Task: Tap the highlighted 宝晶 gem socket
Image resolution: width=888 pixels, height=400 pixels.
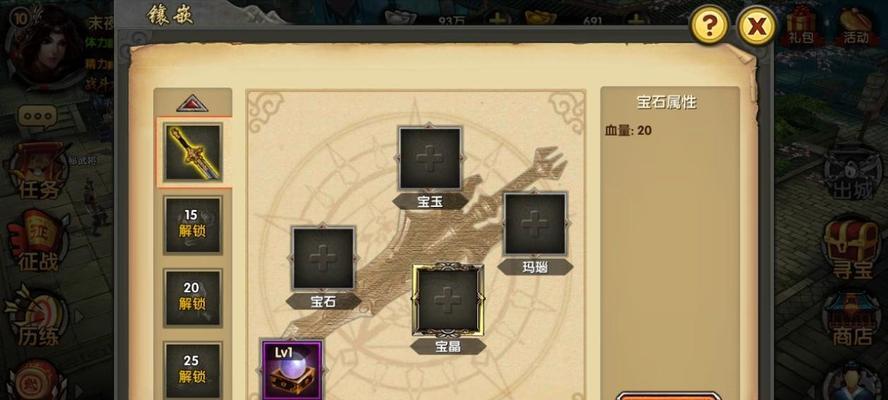Action: (x=448, y=300)
